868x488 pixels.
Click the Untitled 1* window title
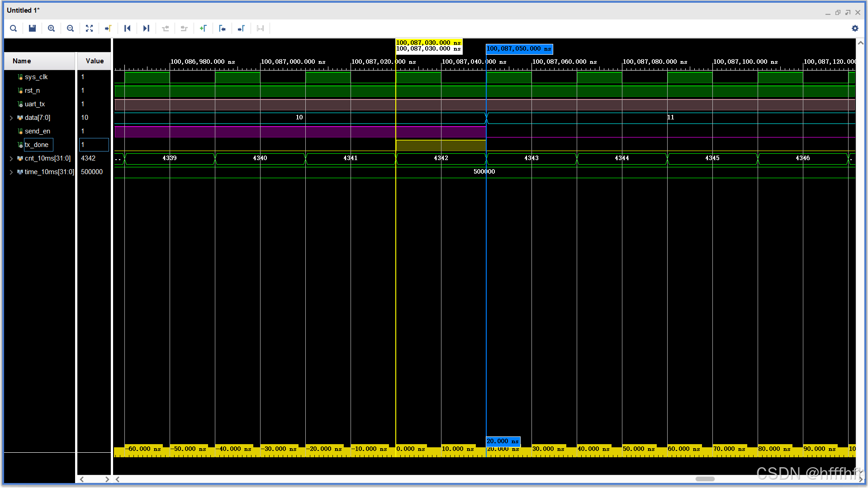[x=23, y=10]
